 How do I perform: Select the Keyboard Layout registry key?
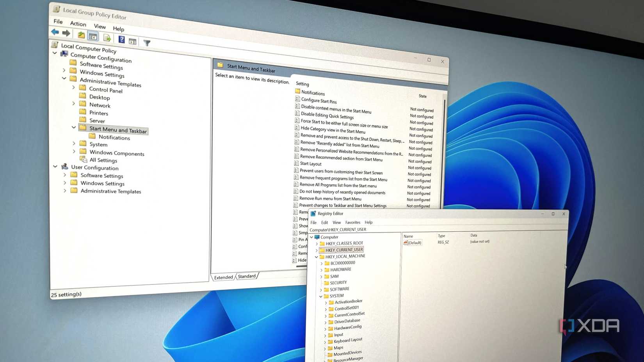pos(348,340)
